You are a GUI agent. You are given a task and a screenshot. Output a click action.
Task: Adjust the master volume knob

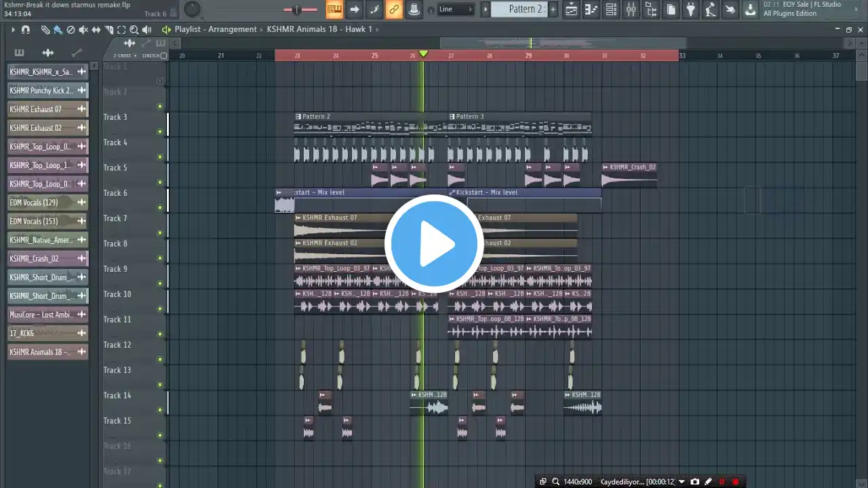tap(193, 9)
